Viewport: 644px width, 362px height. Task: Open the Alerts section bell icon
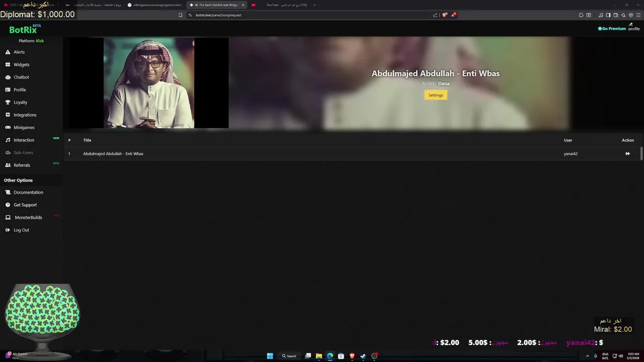tap(8, 52)
